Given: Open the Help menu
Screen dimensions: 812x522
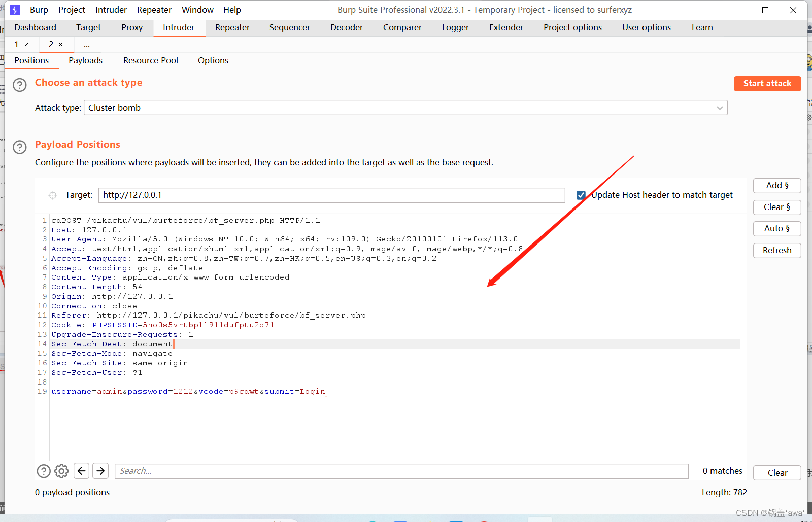Looking at the screenshot, I should pyautogui.click(x=232, y=10).
